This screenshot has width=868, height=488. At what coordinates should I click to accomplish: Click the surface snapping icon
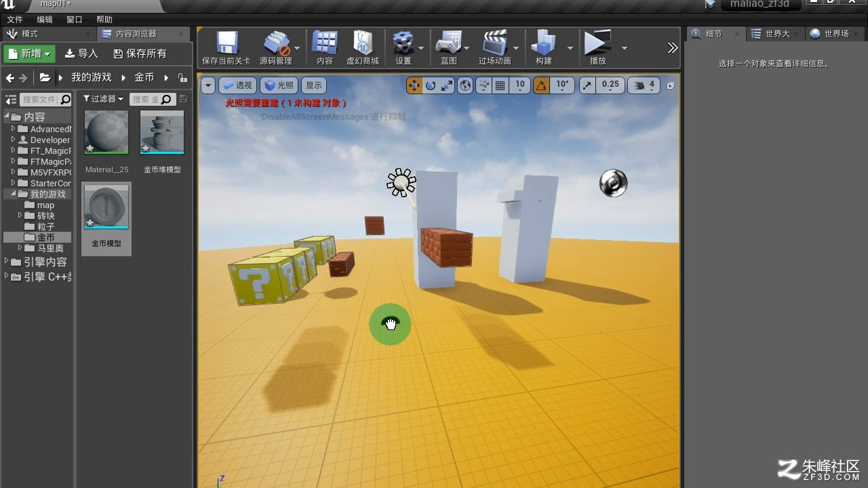484,85
